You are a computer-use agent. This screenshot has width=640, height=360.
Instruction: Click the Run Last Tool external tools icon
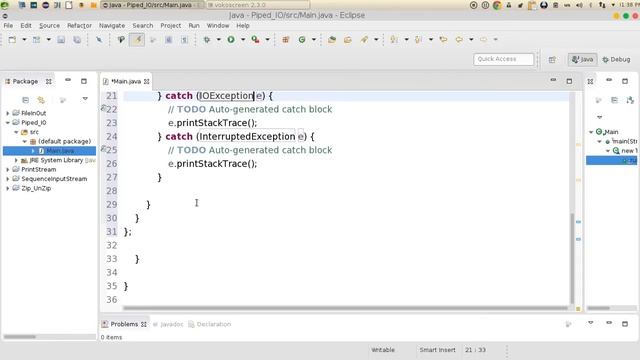point(256,40)
